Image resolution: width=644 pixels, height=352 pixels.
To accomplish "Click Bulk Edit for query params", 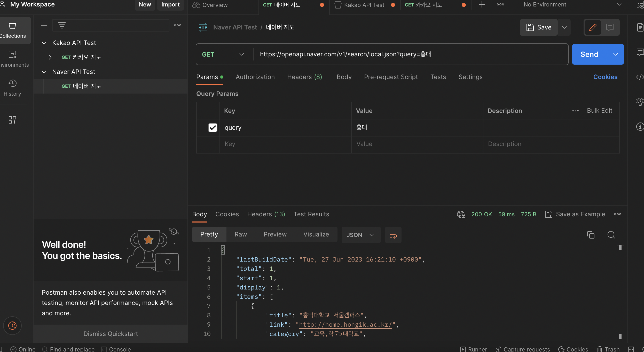I will (600, 111).
